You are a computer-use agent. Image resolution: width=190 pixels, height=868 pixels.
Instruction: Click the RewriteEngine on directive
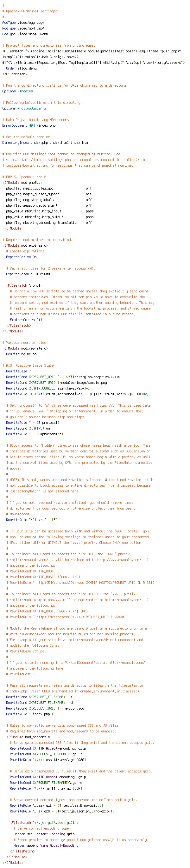[22, 354]
